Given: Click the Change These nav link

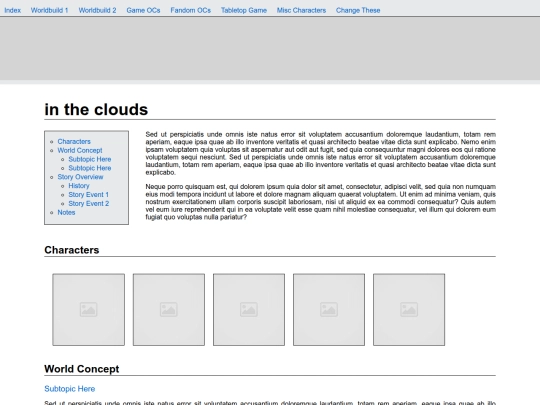Looking at the screenshot, I should pos(358,10).
